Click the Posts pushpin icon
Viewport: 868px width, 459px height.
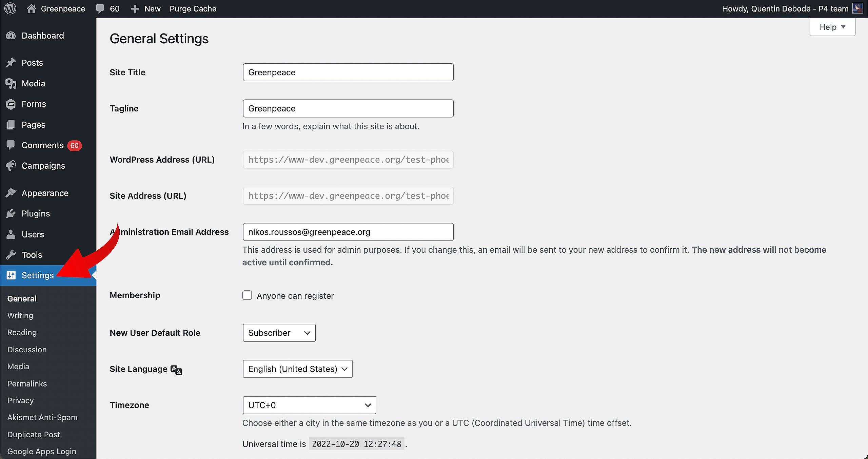coord(11,63)
